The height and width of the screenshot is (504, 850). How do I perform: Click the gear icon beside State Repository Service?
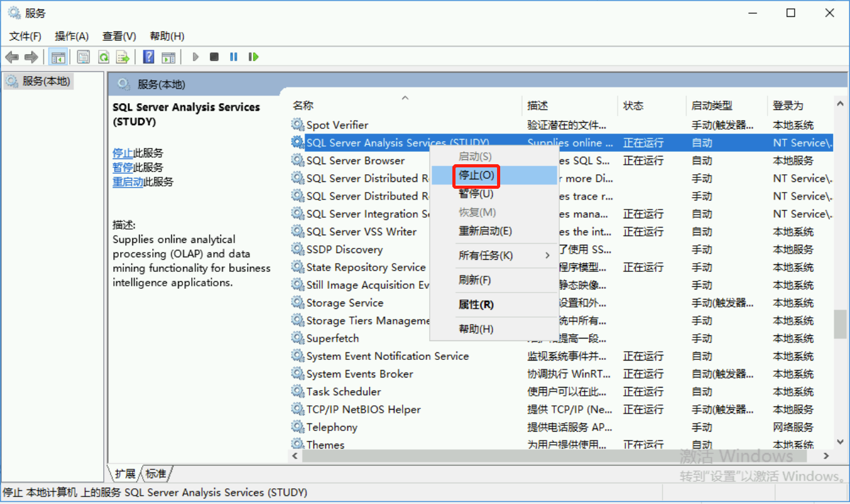pyautogui.click(x=298, y=267)
